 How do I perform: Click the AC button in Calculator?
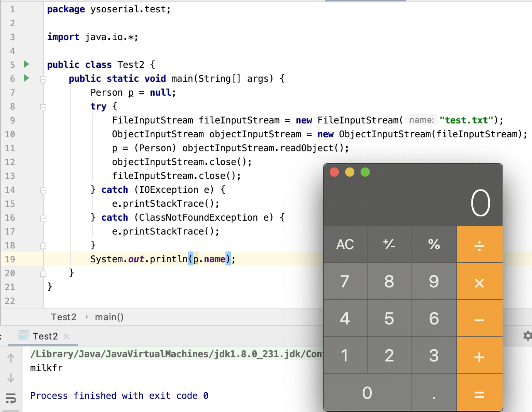click(345, 245)
